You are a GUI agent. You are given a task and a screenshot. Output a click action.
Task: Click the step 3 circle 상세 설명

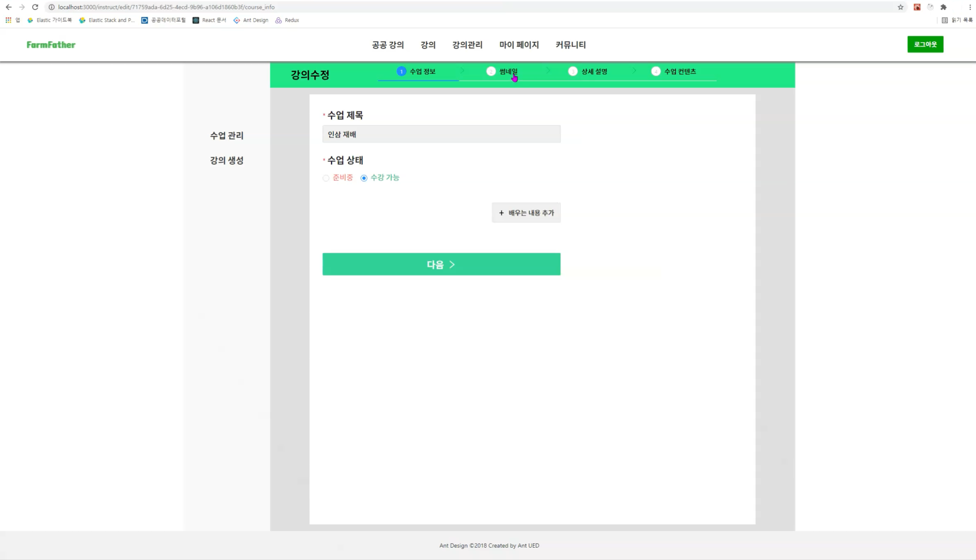(x=573, y=71)
